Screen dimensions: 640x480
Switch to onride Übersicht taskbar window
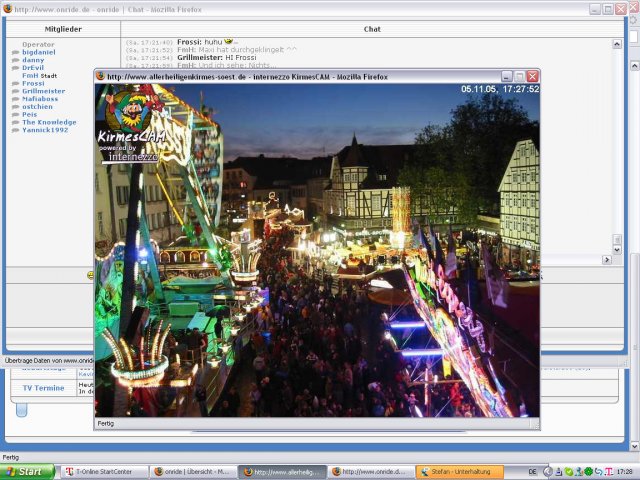193,472
